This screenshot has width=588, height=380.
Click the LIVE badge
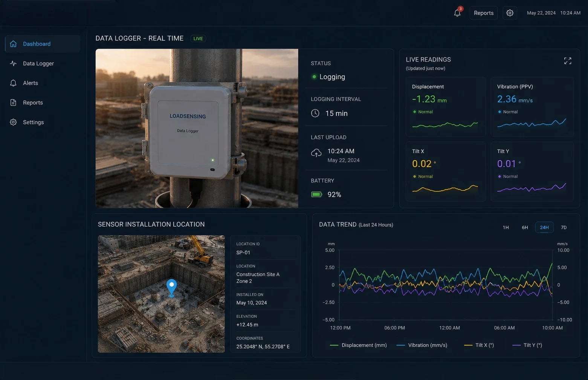(198, 38)
